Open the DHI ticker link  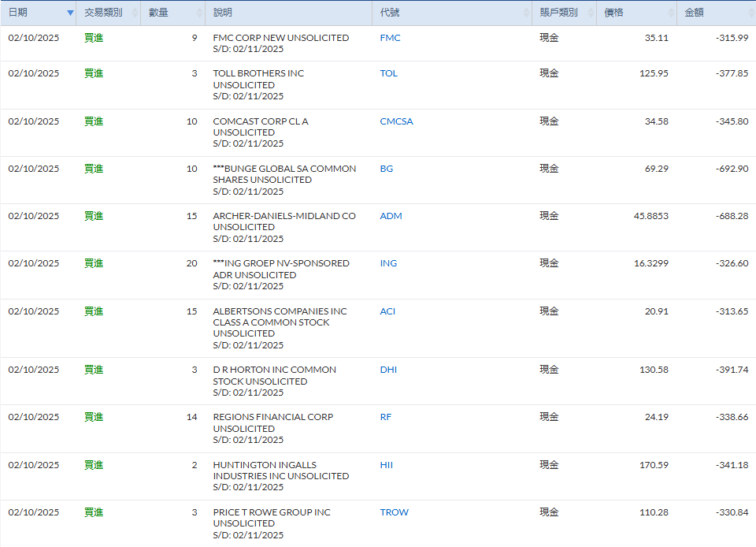pos(388,370)
